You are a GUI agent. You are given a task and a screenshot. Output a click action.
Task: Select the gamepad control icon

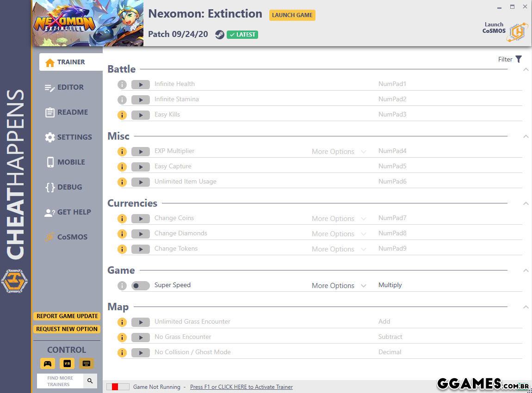coord(47,363)
